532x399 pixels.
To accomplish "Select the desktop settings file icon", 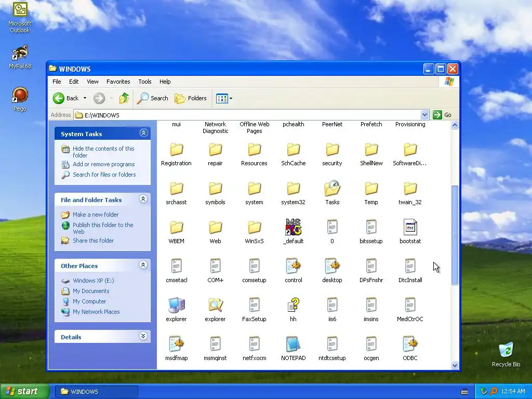I will tap(332, 266).
